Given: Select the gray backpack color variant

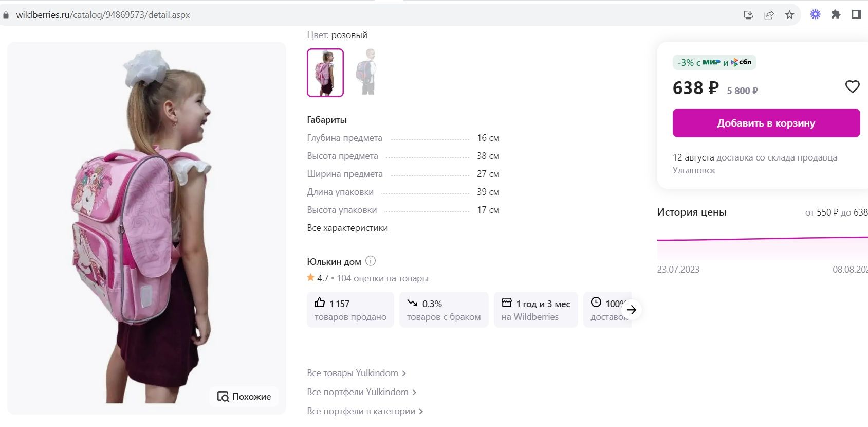Looking at the screenshot, I should [366, 73].
